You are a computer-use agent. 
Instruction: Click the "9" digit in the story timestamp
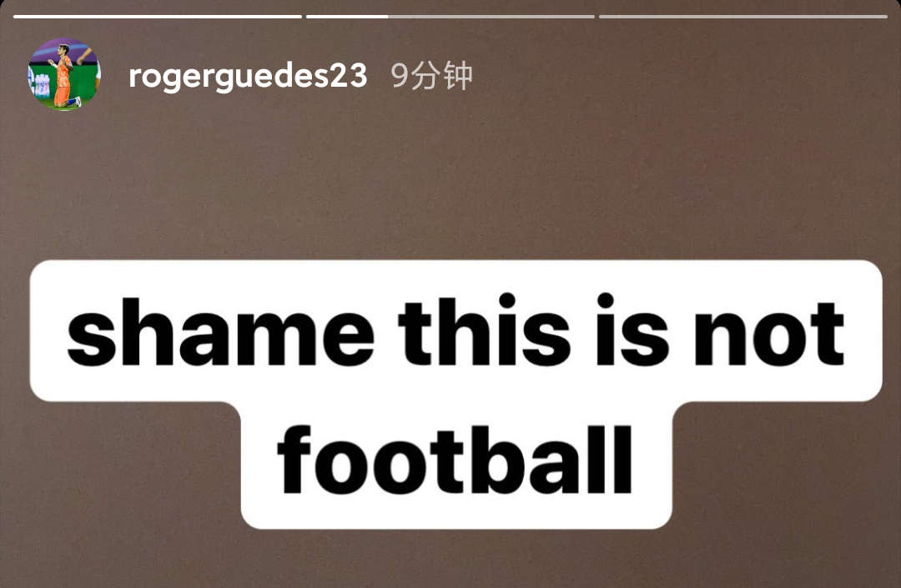coord(400,76)
